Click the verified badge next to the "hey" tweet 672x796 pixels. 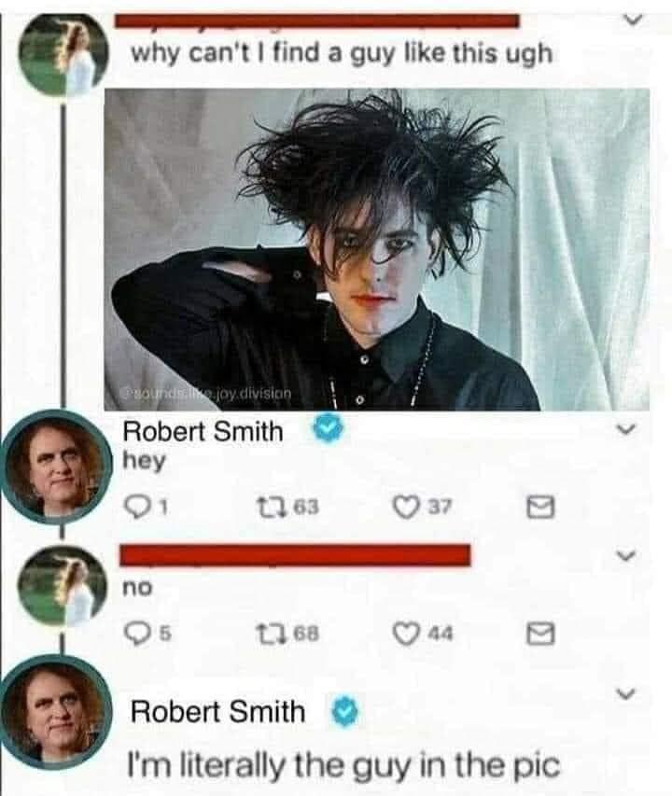tap(328, 428)
